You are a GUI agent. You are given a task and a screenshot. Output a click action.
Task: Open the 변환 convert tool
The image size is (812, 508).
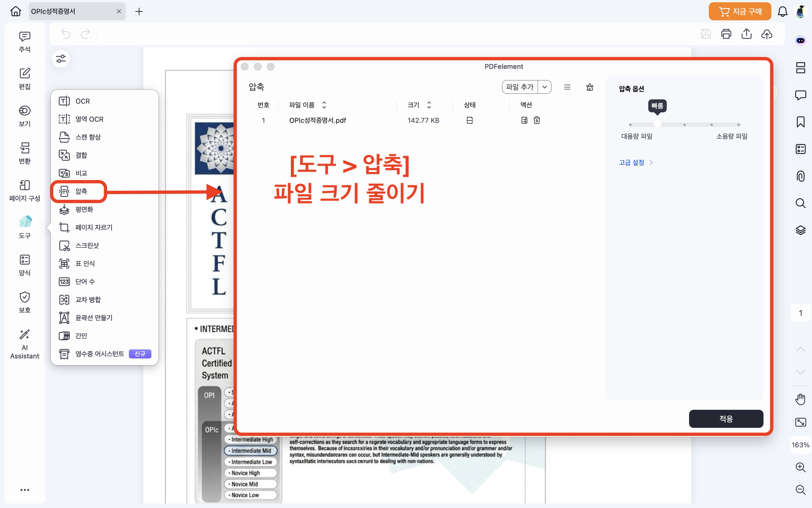[x=25, y=154]
